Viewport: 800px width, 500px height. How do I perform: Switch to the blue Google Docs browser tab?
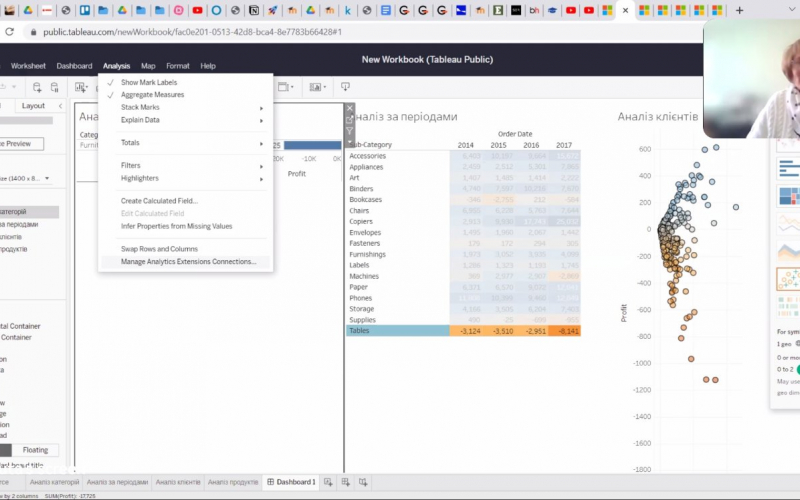tap(386, 10)
